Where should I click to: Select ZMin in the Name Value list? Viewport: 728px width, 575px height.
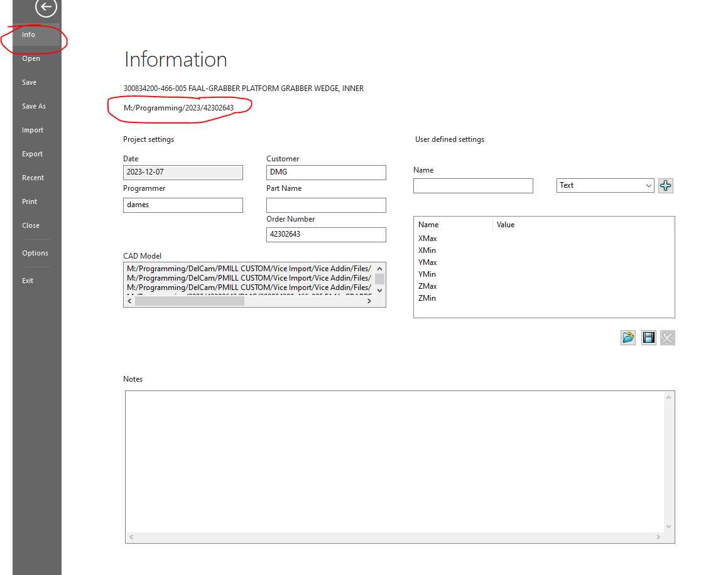coord(427,298)
